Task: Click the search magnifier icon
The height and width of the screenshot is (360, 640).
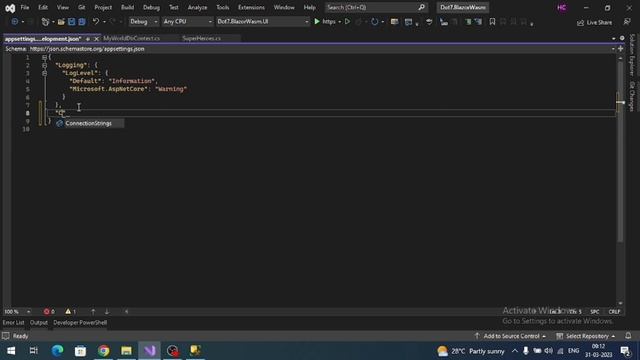Action: (422, 7)
